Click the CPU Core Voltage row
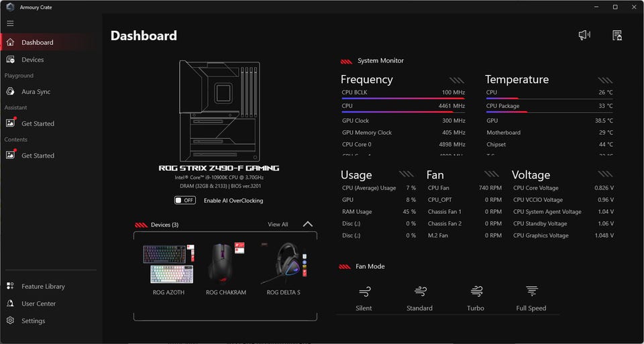The image size is (644, 344). coord(563,188)
